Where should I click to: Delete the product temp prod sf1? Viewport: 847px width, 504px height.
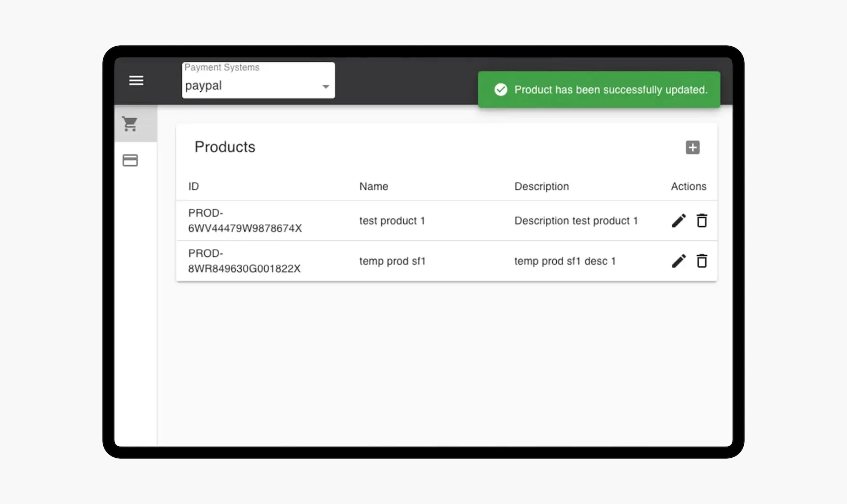click(702, 261)
